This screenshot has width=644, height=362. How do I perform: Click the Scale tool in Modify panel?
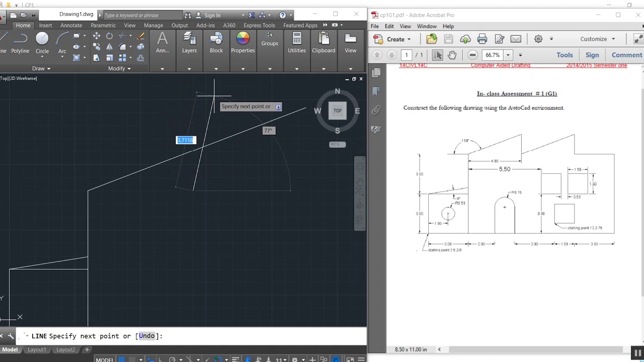[x=109, y=58]
